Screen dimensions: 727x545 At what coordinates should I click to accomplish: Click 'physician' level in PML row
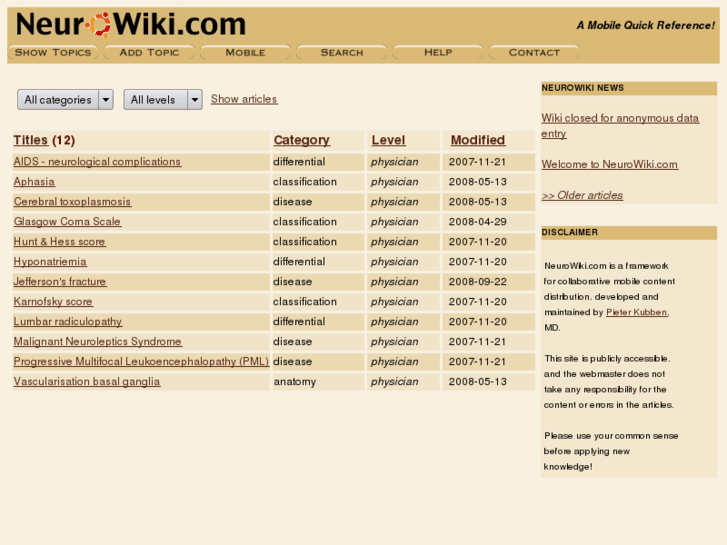(395, 361)
